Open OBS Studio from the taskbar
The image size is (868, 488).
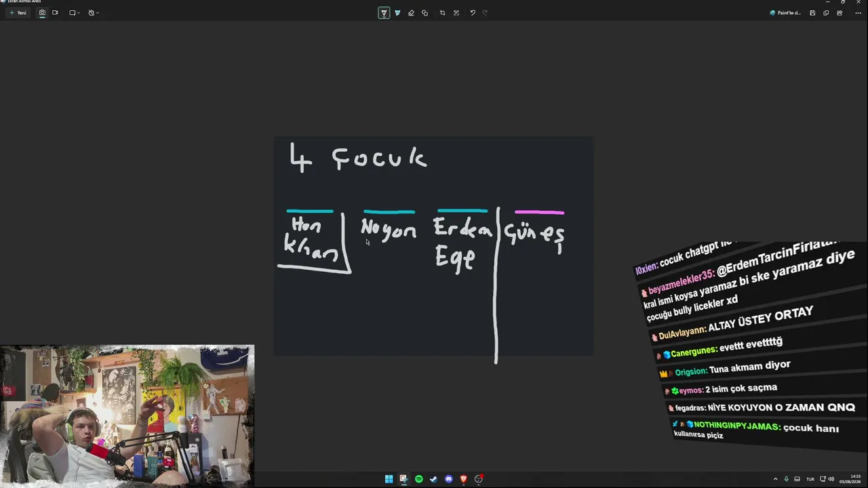click(x=479, y=479)
